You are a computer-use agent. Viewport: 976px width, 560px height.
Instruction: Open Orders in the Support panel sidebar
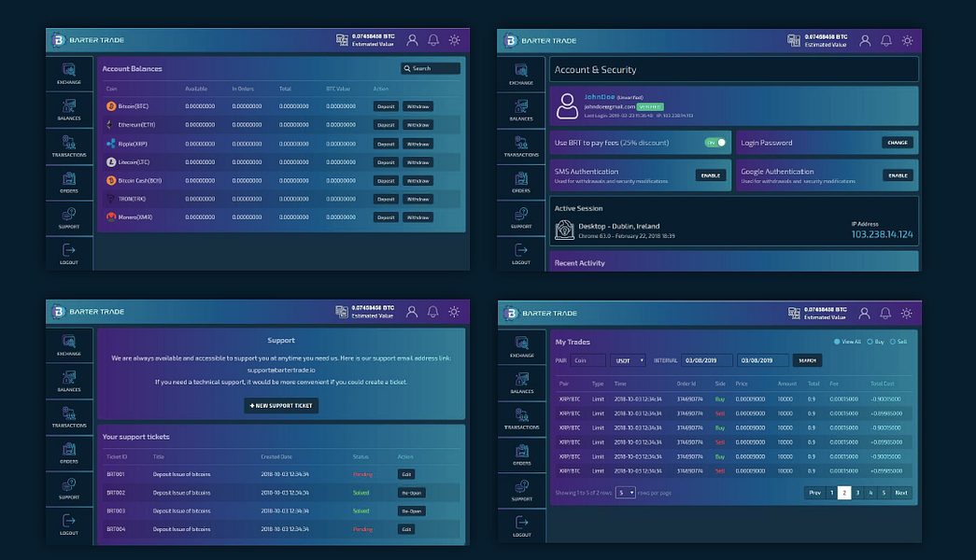[69, 453]
